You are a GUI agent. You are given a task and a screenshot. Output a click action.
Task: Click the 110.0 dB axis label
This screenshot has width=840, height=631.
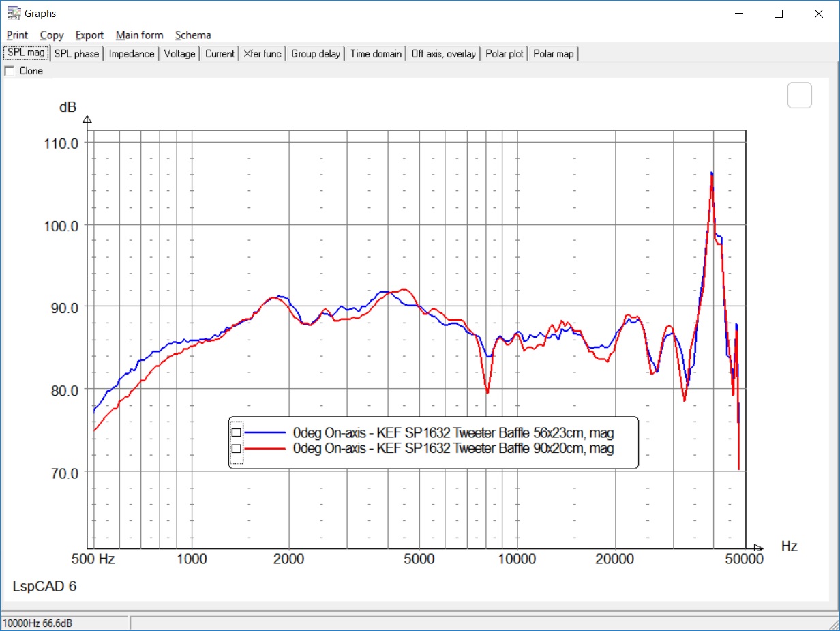tap(62, 143)
